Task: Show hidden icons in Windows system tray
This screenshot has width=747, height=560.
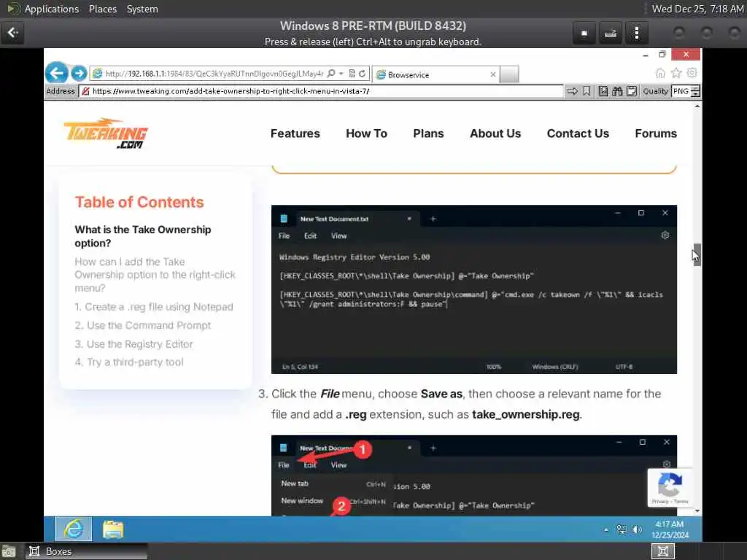Action: click(x=606, y=529)
